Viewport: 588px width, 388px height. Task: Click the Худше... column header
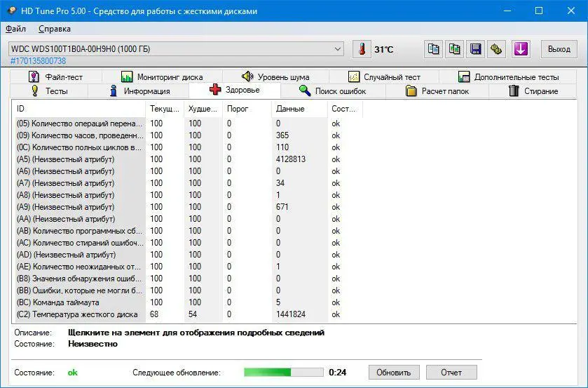(x=203, y=109)
